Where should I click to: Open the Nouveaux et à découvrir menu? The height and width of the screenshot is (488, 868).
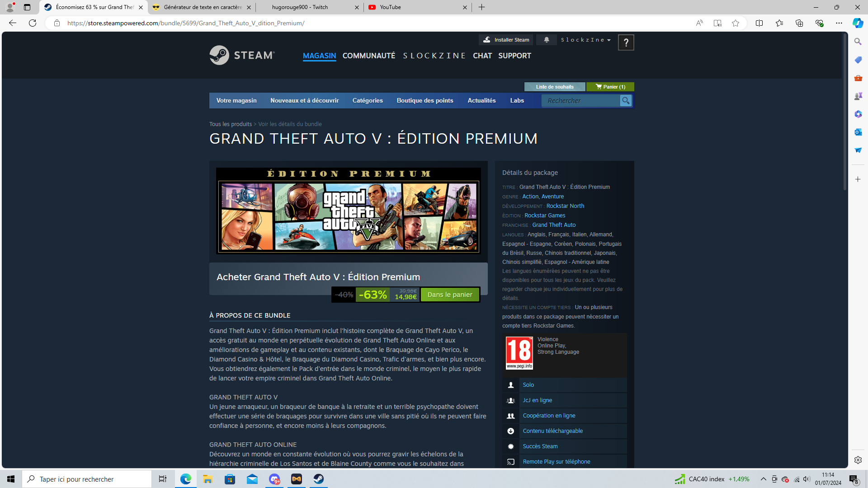pyautogui.click(x=305, y=101)
